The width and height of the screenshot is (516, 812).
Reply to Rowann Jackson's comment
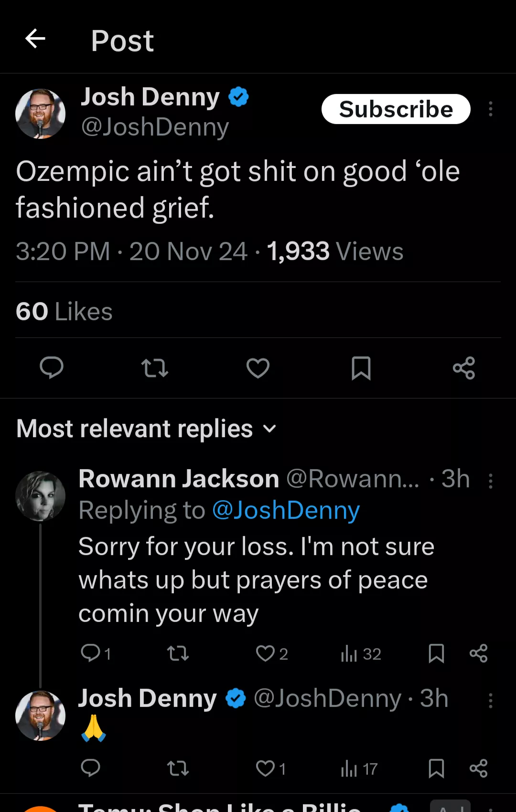point(91,653)
